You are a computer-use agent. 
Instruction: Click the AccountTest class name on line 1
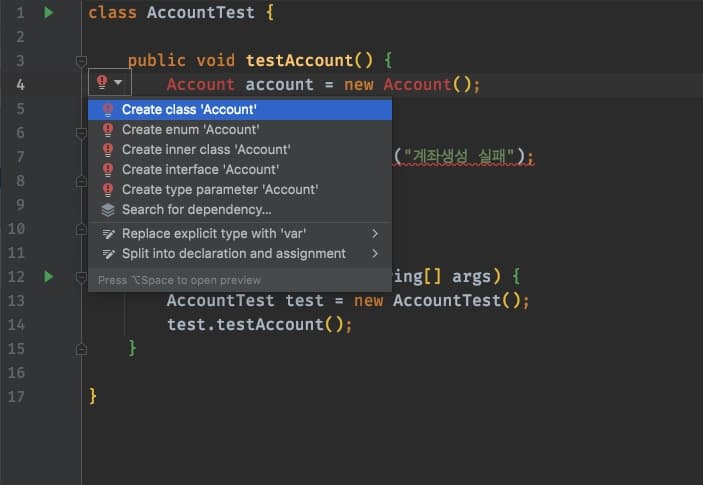click(201, 13)
